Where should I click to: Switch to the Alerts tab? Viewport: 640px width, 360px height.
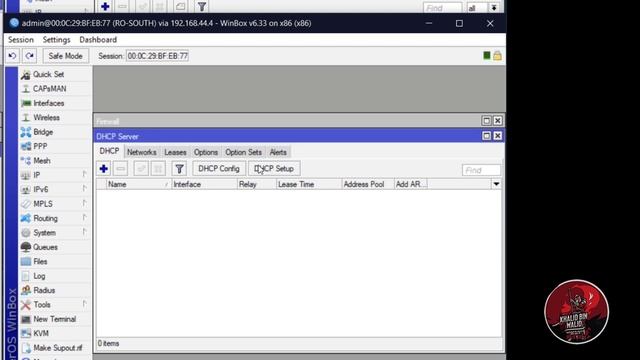pyautogui.click(x=278, y=152)
